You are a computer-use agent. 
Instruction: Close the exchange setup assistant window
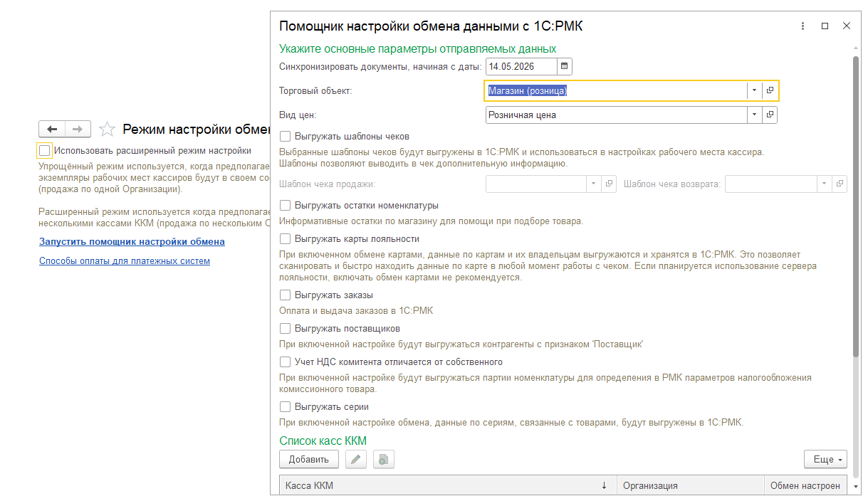pos(847,26)
